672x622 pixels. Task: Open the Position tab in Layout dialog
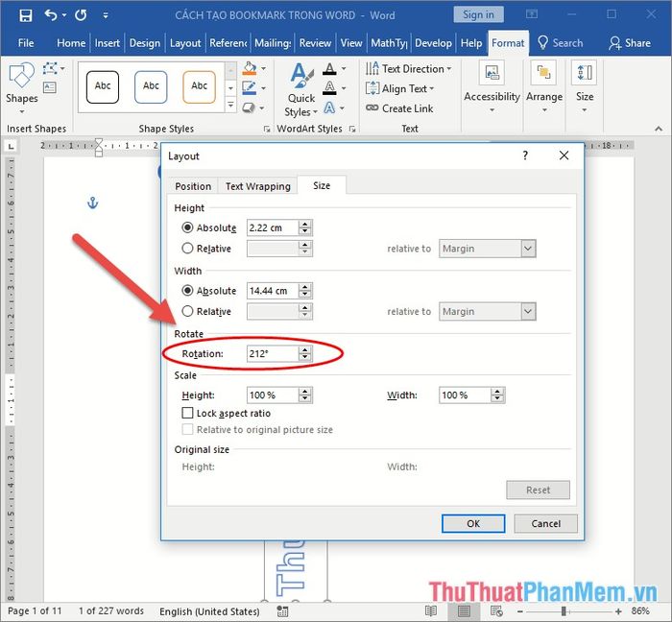(193, 186)
